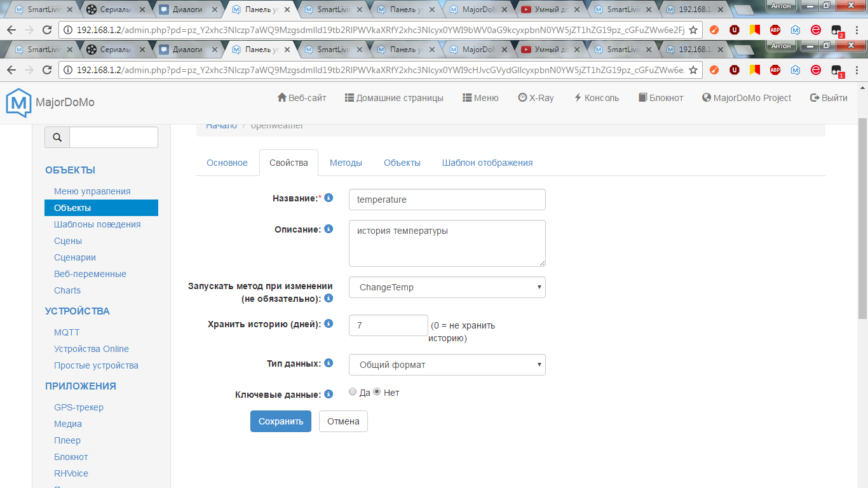Go to Сцены in the sidebar
This screenshot has height=488, width=868.
point(68,241)
